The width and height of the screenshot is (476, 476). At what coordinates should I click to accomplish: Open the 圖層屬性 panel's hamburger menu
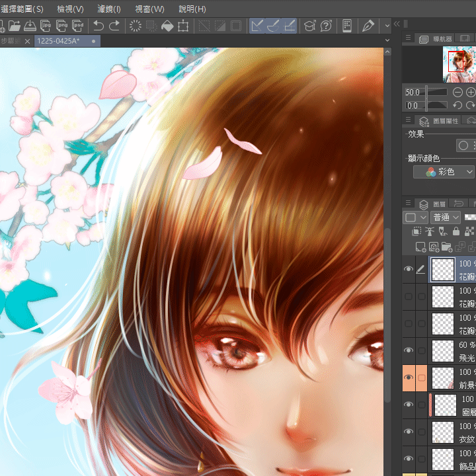coord(409,120)
